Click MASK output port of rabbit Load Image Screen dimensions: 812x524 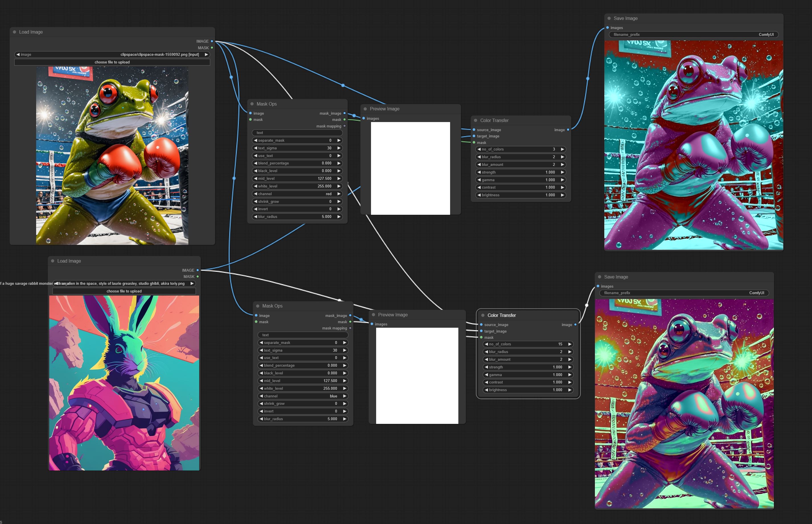click(197, 277)
